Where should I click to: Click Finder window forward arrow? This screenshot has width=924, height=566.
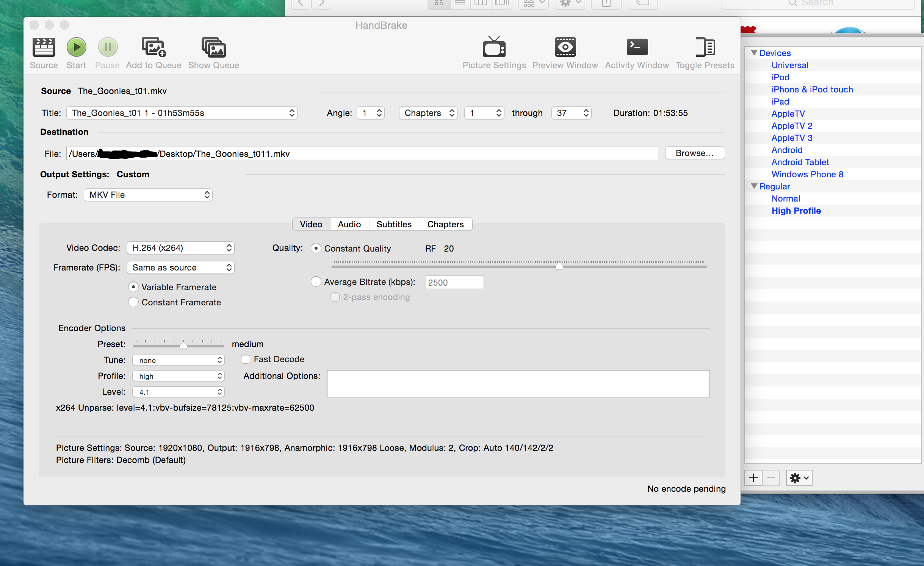(x=321, y=4)
